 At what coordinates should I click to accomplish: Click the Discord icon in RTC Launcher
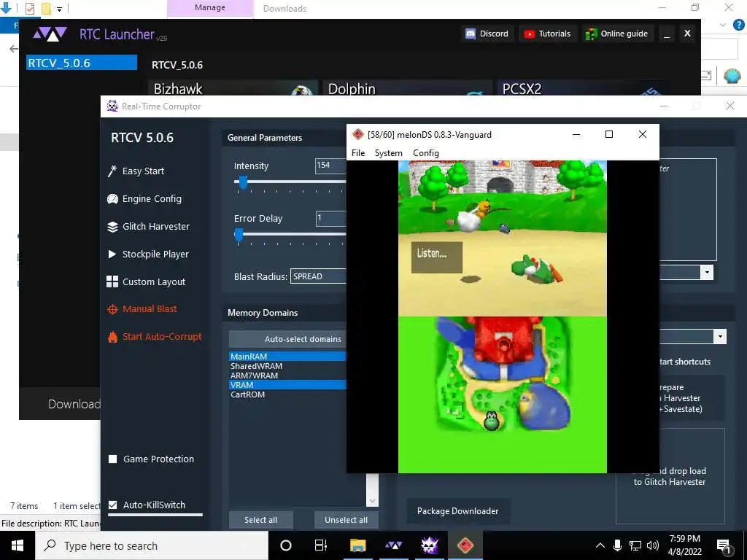[471, 34]
